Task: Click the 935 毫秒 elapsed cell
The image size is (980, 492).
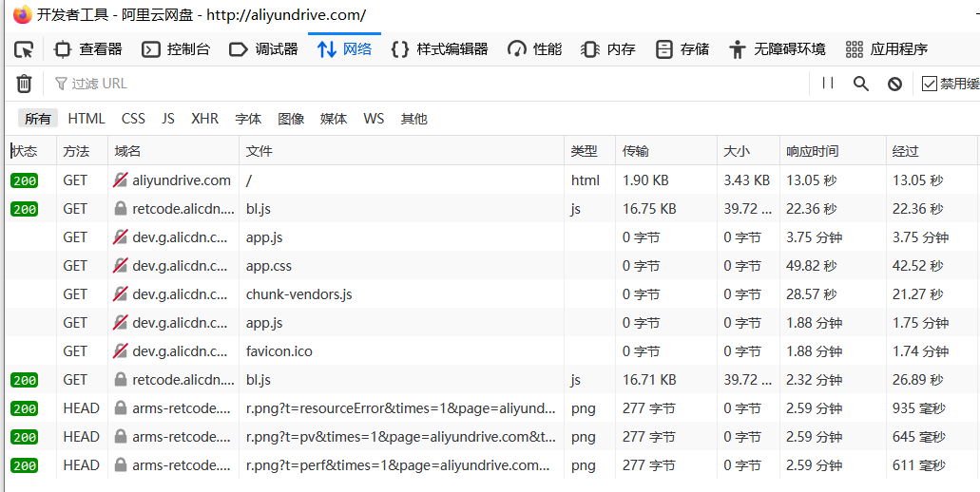Action: coord(919,408)
